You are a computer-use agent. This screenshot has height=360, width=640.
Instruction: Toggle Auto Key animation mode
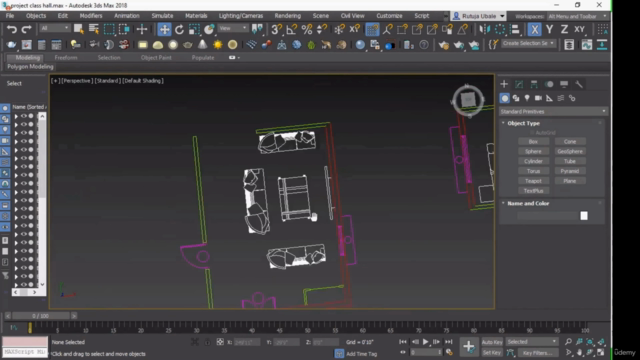click(x=492, y=342)
